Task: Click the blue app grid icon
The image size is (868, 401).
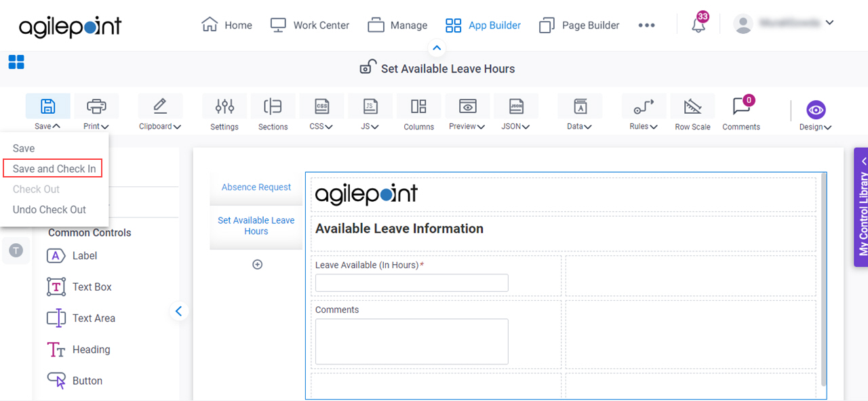Action: 16,62
